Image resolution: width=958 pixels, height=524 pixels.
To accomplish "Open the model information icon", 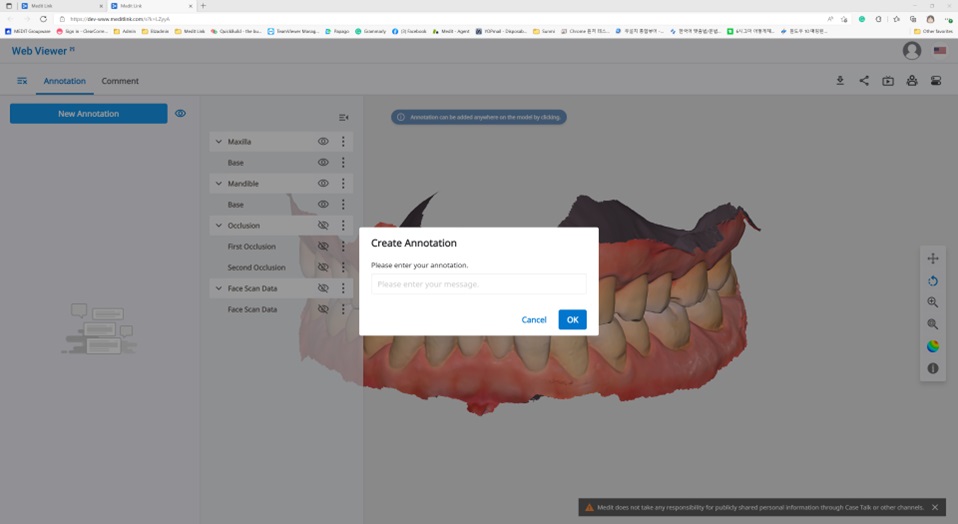I will point(933,368).
